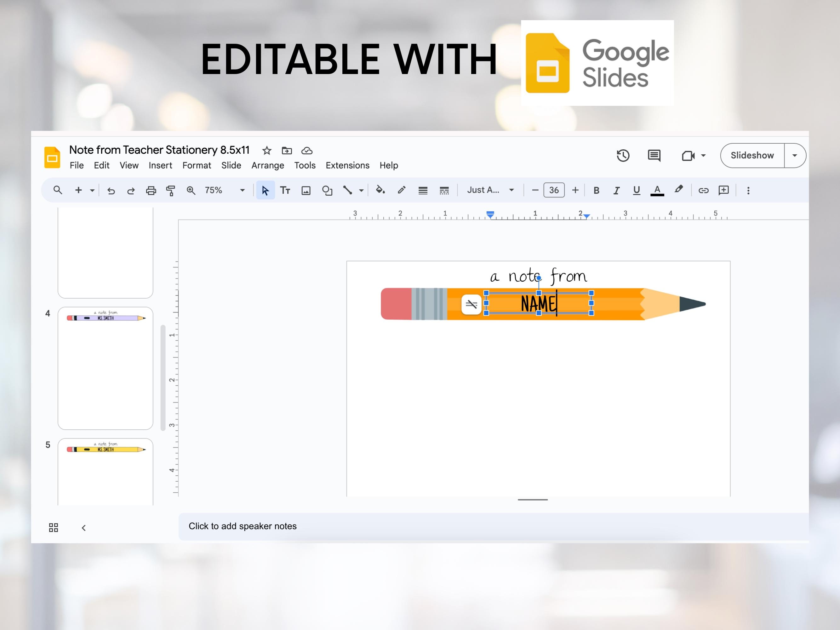Viewport: 840px width, 630px height.
Task: Open the View menu
Action: (x=129, y=165)
